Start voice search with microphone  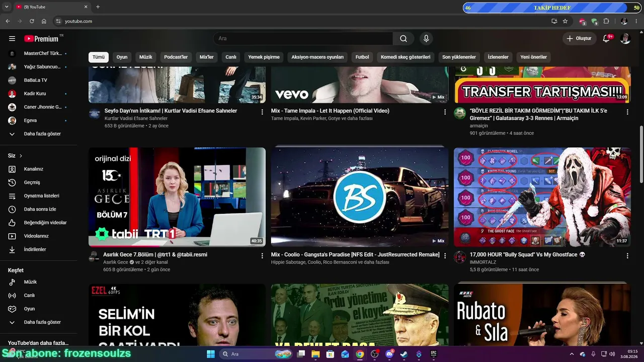(x=426, y=39)
